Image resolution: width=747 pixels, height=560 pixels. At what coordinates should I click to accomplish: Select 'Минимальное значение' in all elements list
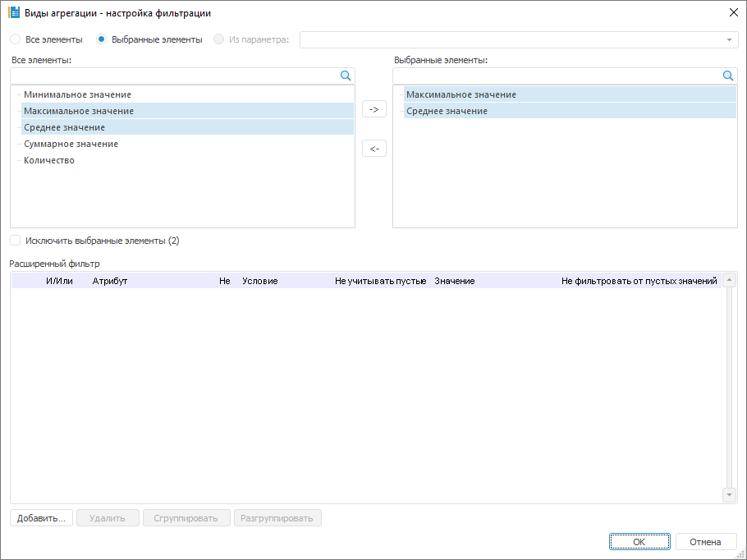click(77, 94)
